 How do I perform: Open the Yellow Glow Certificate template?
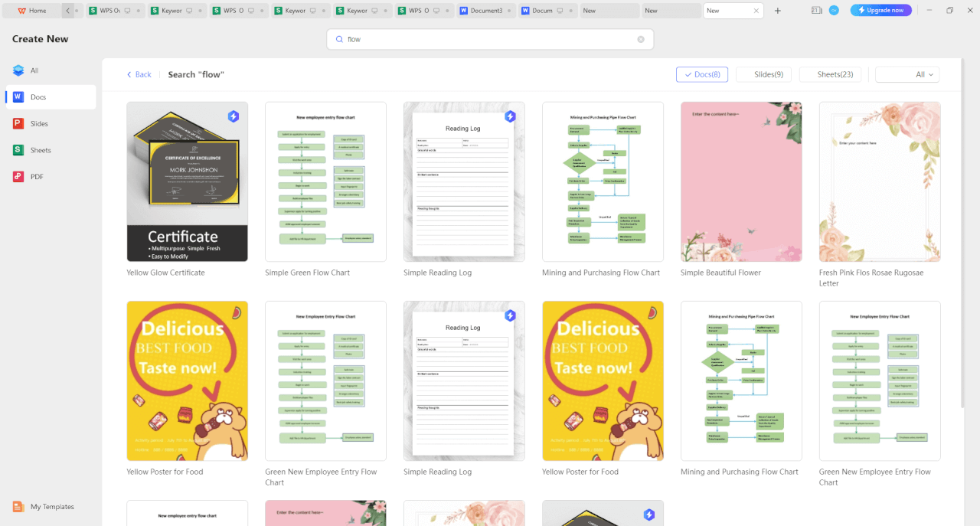click(x=188, y=181)
